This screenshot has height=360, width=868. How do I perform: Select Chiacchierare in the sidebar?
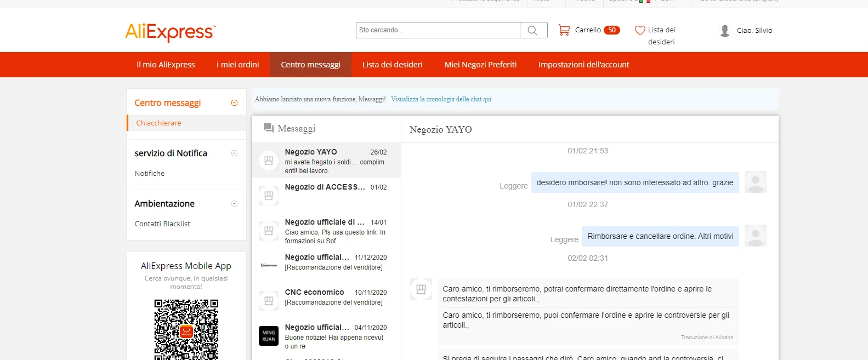click(x=159, y=123)
